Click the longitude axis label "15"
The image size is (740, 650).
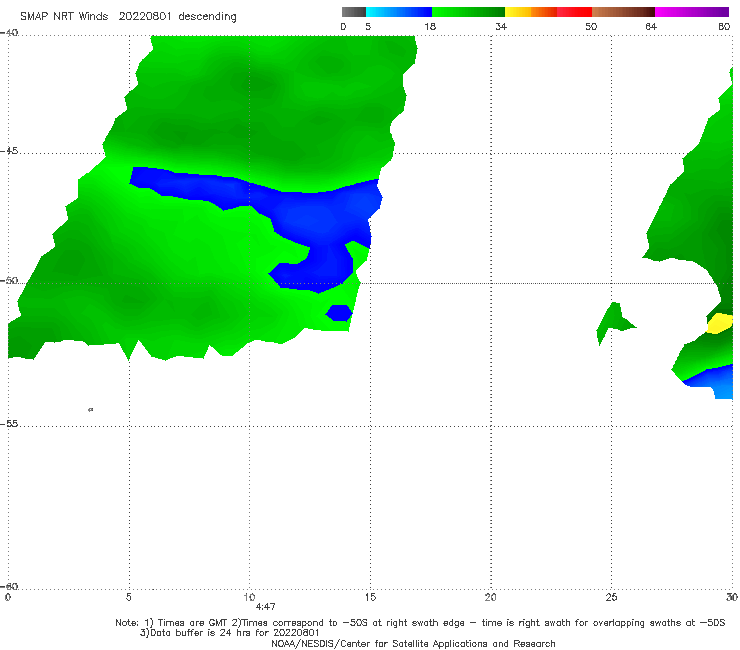[370, 597]
